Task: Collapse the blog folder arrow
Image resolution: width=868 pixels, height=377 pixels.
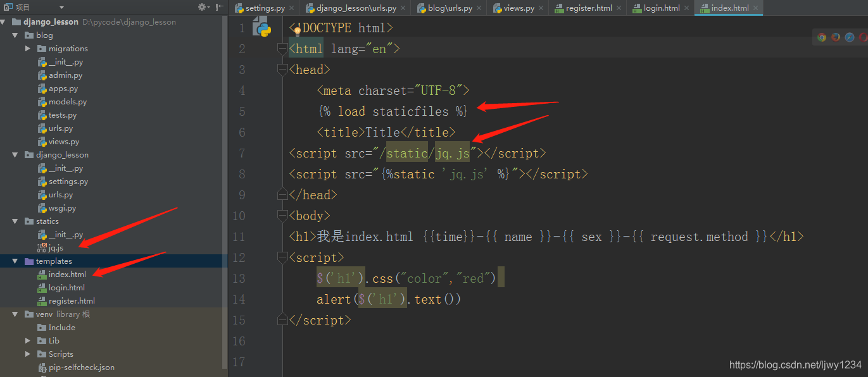Action: pyautogui.click(x=15, y=35)
